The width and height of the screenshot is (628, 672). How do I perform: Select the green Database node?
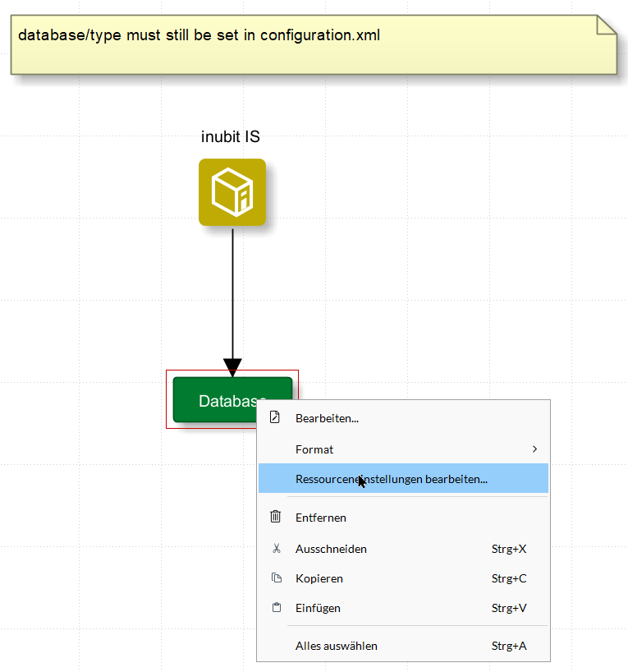pos(213,399)
